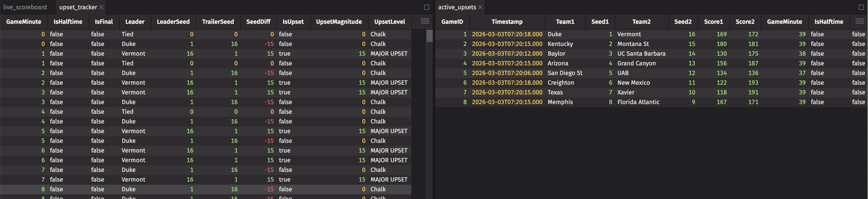Open upset_tracker table hamburger menu
868x199 pixels.
click(425, 21)
